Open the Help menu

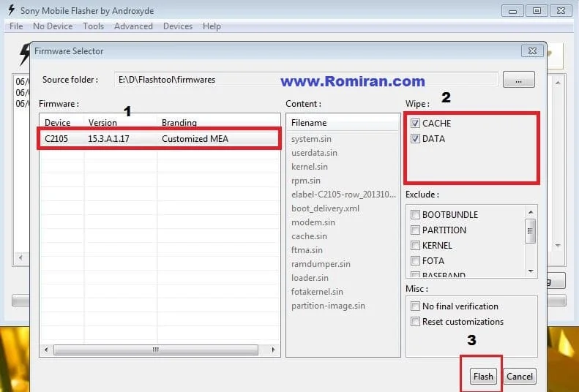(212, 26)
